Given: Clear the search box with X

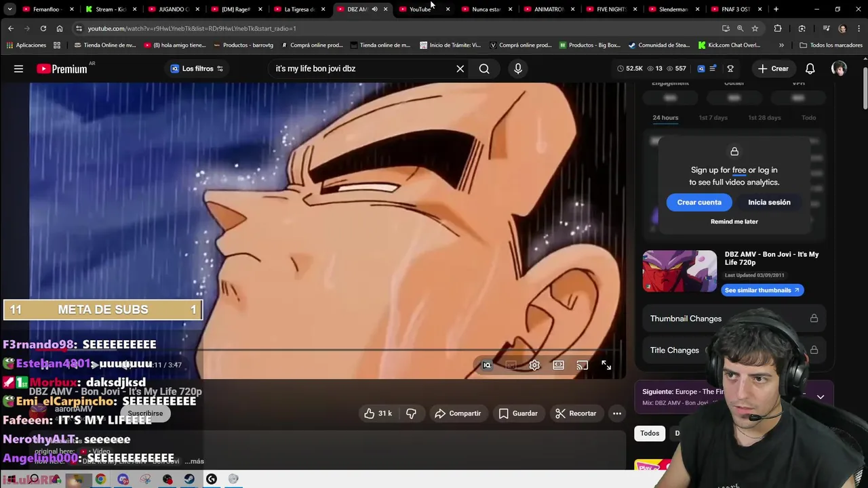Looking at the screenshot, I should 460,68.
